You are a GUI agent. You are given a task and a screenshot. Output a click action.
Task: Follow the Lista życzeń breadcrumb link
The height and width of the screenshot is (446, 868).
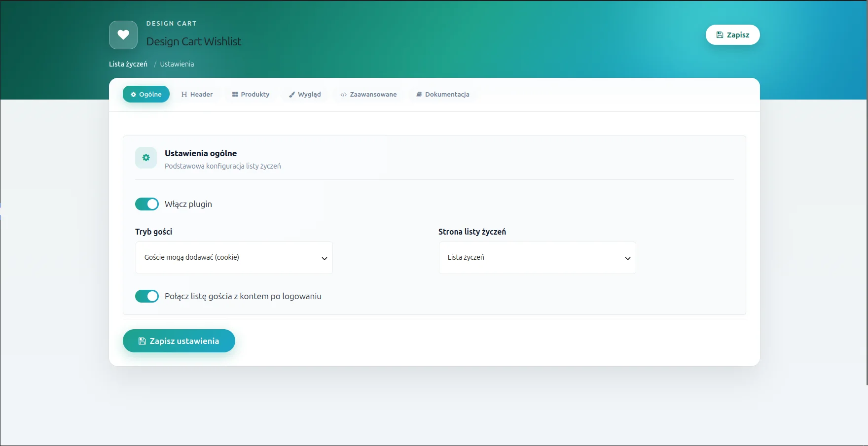click(128, 64)
